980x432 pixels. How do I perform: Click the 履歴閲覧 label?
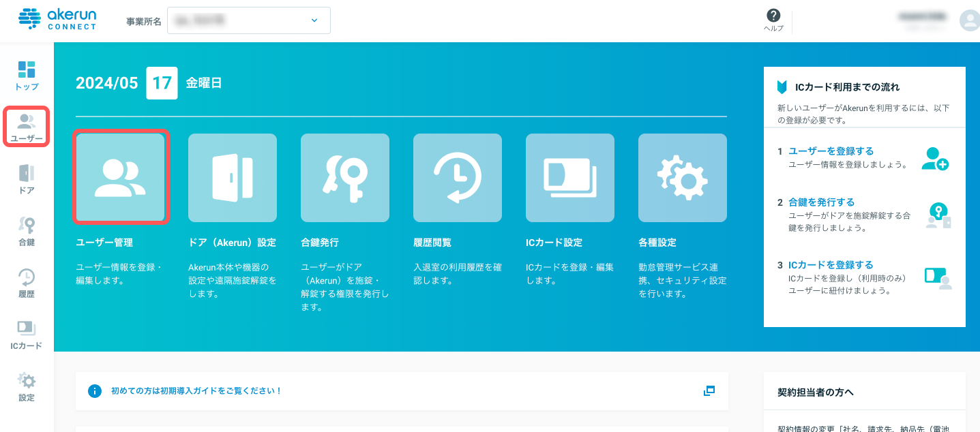432,243
